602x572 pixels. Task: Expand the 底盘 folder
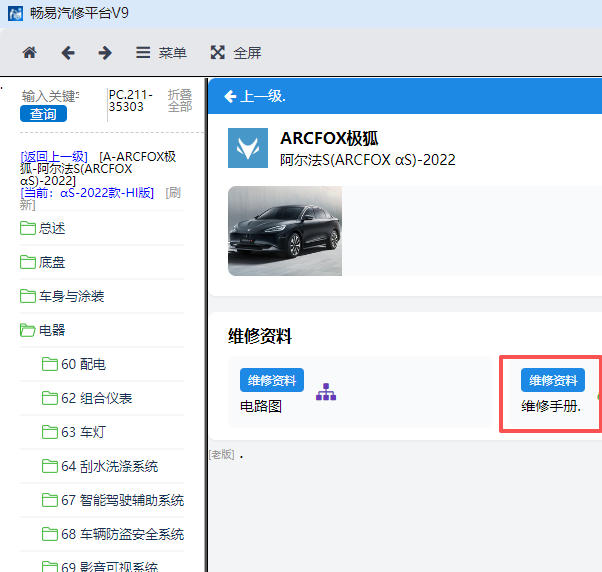[x=43, y=262]
